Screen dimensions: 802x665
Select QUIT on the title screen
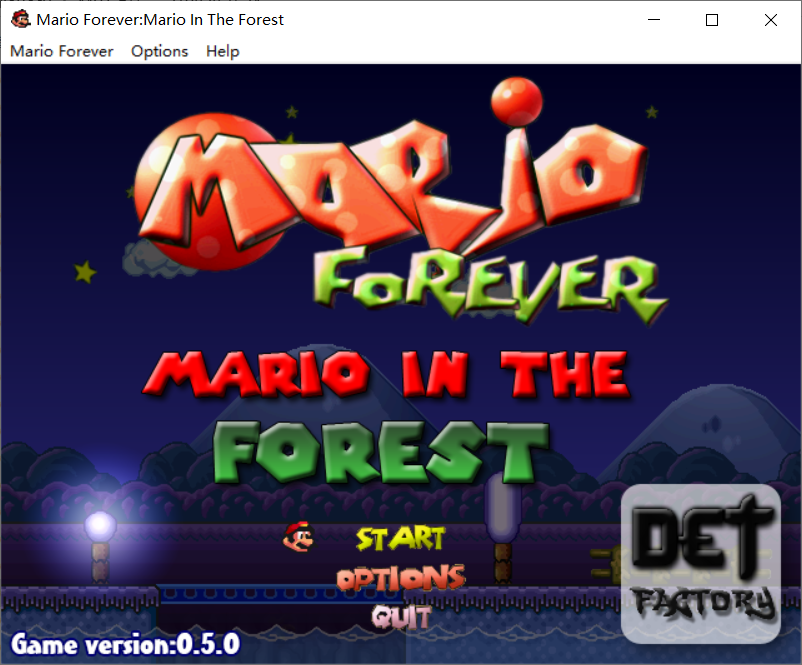tap(402, 616)
